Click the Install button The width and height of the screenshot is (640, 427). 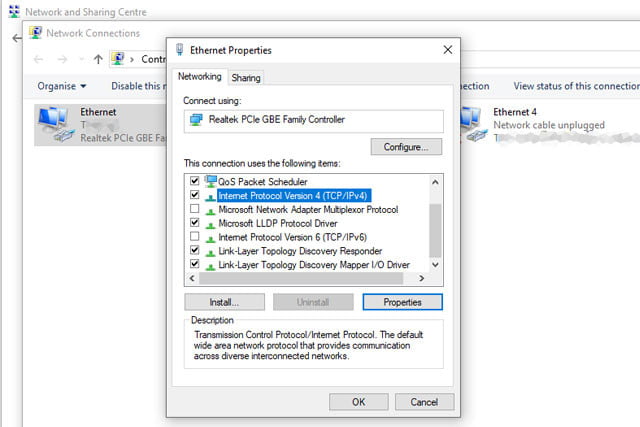224,302
